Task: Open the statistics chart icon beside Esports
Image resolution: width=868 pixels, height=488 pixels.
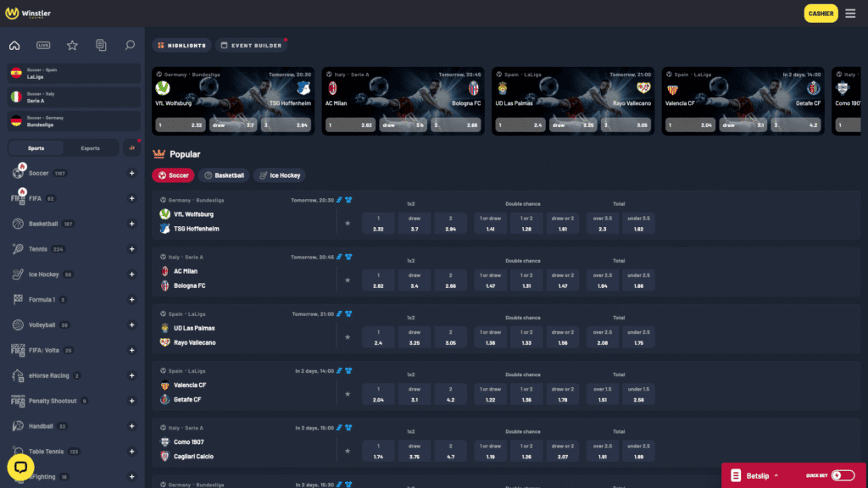Action: (131, 147)
